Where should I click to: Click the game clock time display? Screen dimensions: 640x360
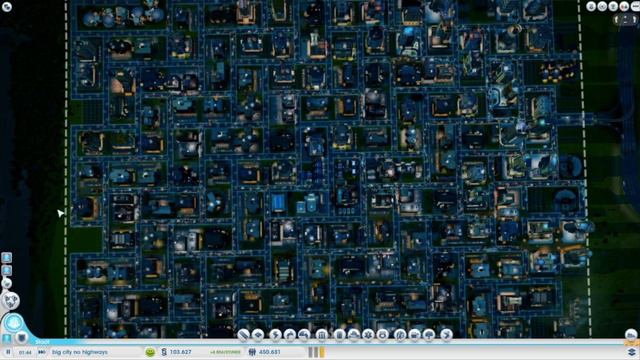[25, 352]
